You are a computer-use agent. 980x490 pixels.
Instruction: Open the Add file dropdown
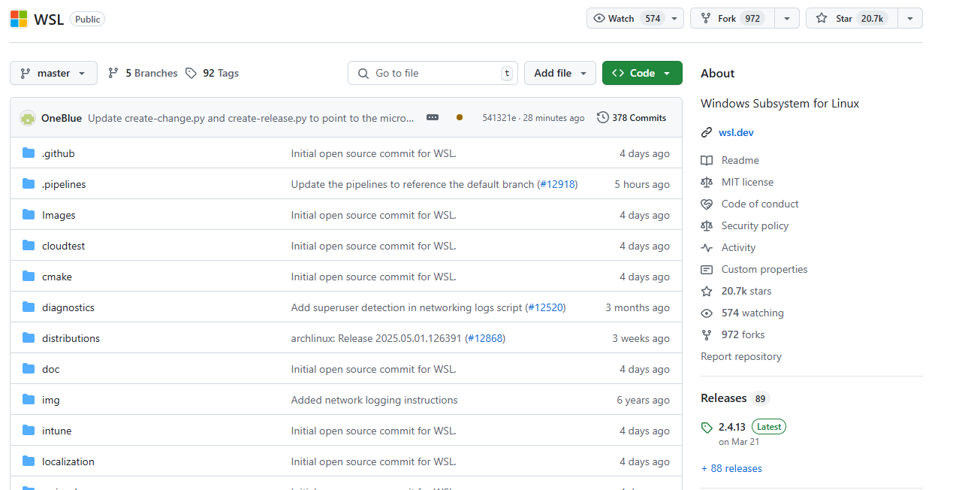(x=560, y=73)
